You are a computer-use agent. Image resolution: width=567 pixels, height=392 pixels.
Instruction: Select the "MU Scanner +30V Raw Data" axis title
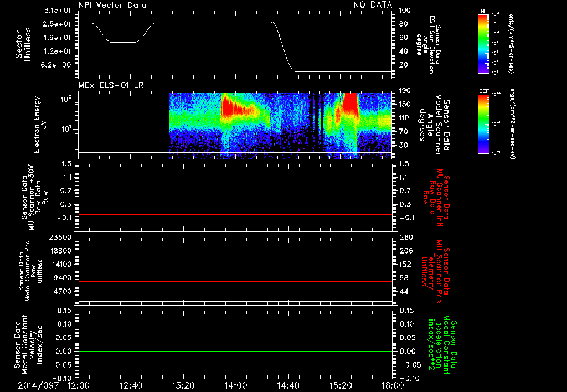tap(34, 199)
